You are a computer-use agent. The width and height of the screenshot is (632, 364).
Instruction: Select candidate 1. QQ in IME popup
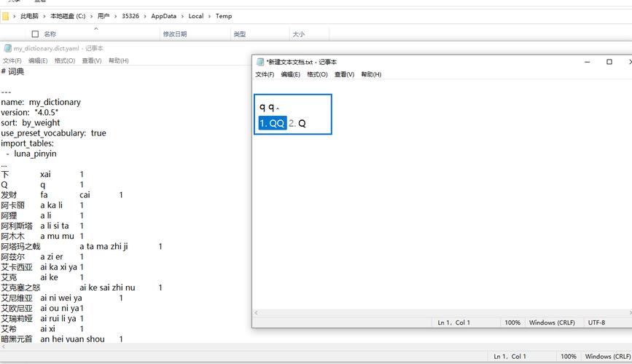coord(273,123)
